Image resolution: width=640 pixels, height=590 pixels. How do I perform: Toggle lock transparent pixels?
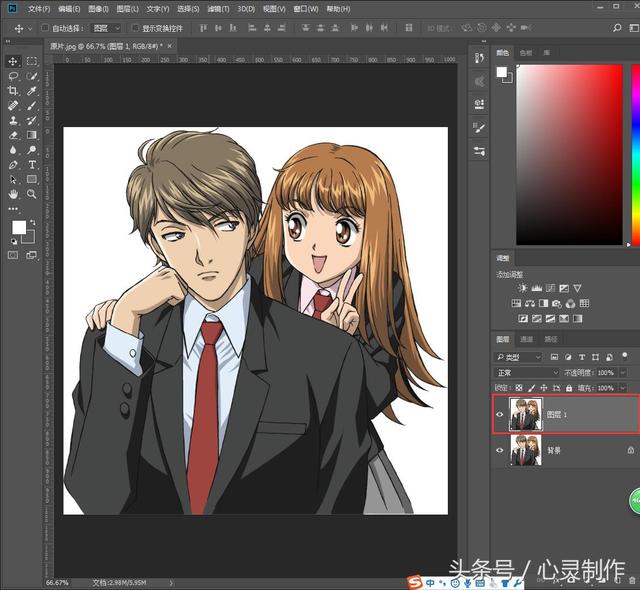pyautogui.click(x=519, y=388)
